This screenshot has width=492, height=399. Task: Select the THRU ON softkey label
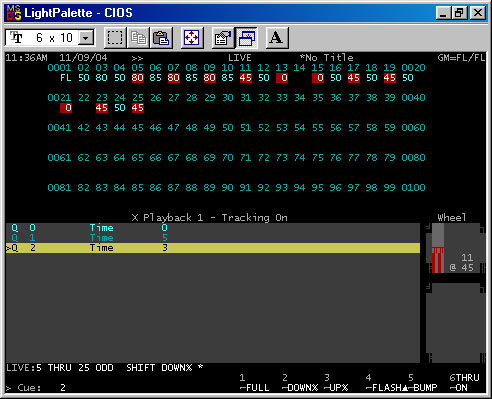464,383
